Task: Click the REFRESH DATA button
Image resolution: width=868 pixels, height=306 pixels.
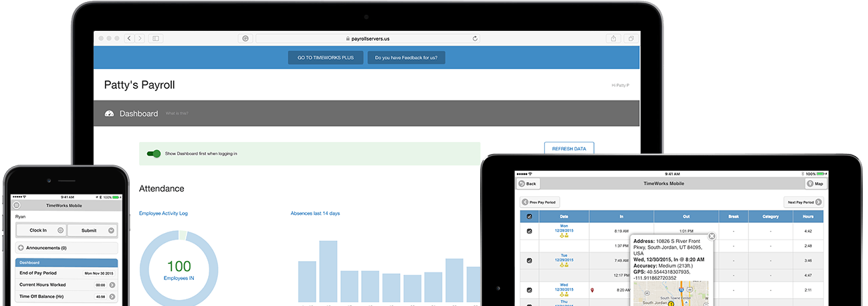Action: point(569,149)
